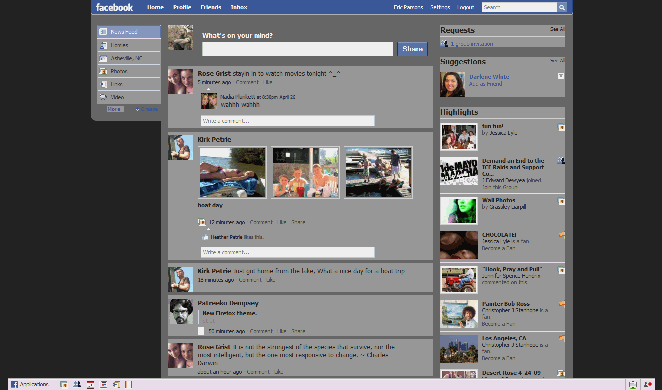Click the group invitation icon
The image size is (662, 390).
coord(444,43)
